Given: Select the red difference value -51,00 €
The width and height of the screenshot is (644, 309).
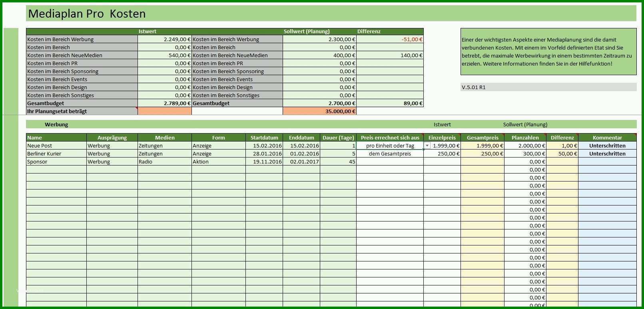Looking at the screenshot, I should click(x=390, y=40).
